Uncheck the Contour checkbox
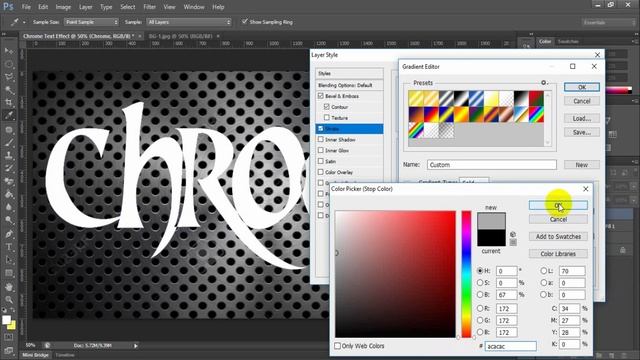Screen dimensions: 640x360 (327, 107)
